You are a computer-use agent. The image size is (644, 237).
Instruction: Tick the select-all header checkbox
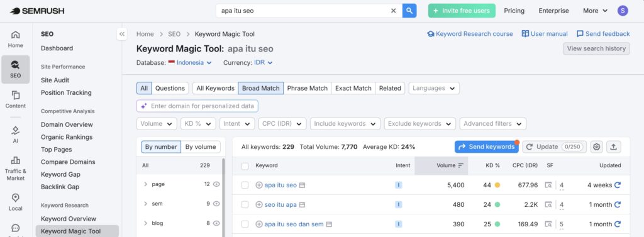(245, 166)
